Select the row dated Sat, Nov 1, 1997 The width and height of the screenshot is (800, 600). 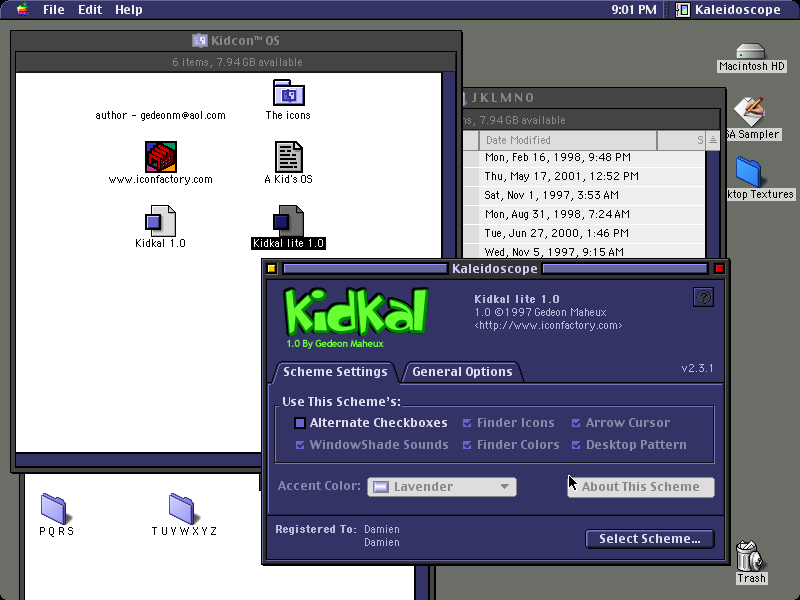(x=584, y=195)
